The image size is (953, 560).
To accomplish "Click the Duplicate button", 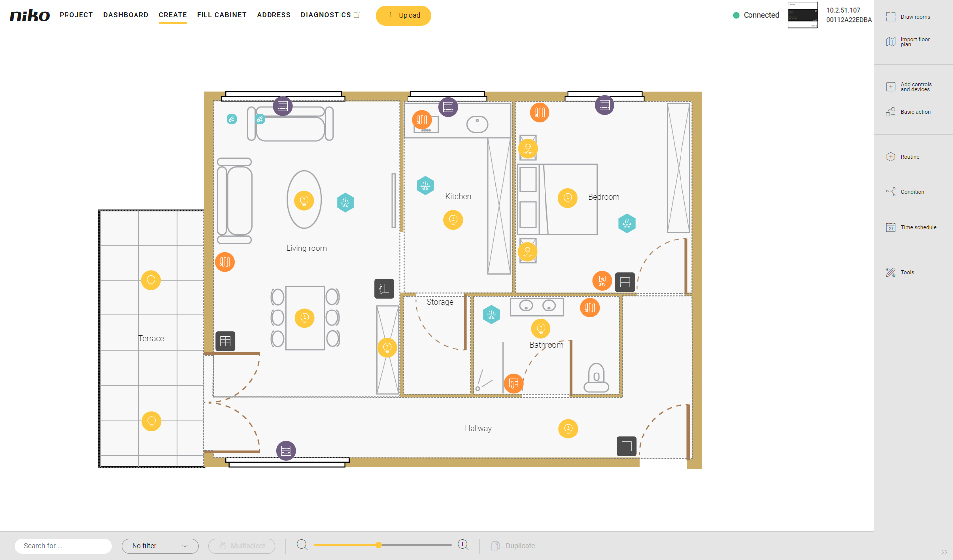I will point(513,546).
